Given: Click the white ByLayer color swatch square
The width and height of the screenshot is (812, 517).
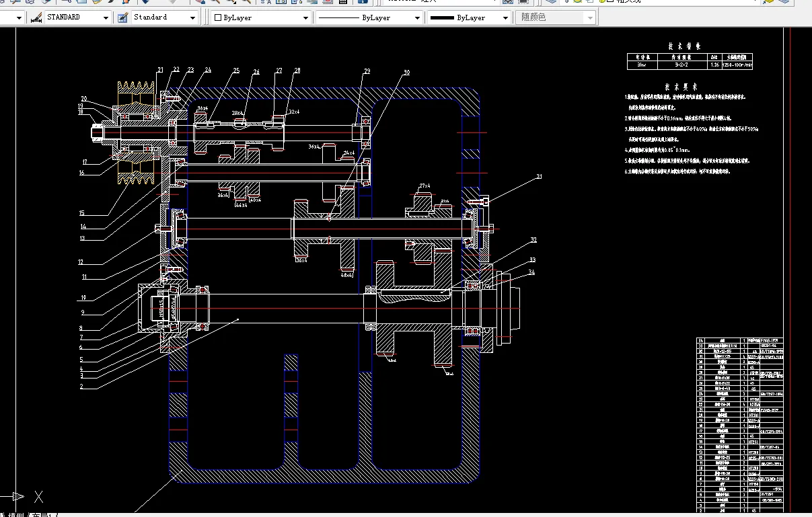Looking at the screenshot, I should (217, 18).
